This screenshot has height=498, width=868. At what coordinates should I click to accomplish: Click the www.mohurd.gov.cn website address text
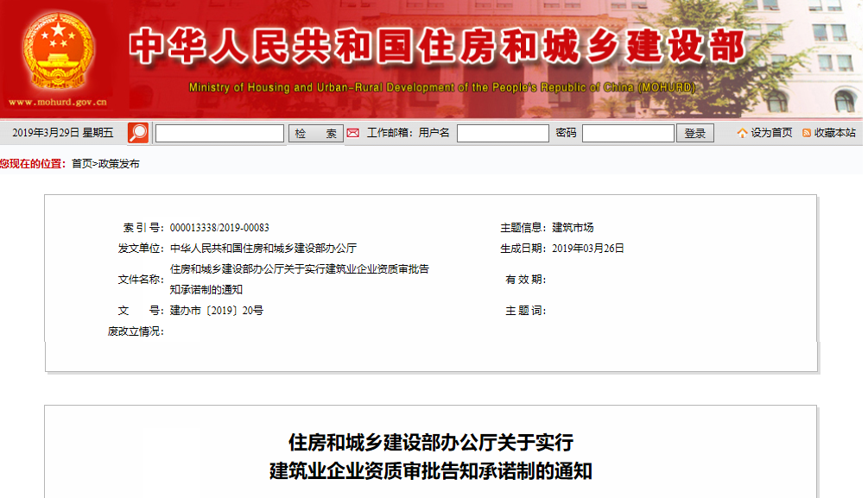click(x=58, y=102)
